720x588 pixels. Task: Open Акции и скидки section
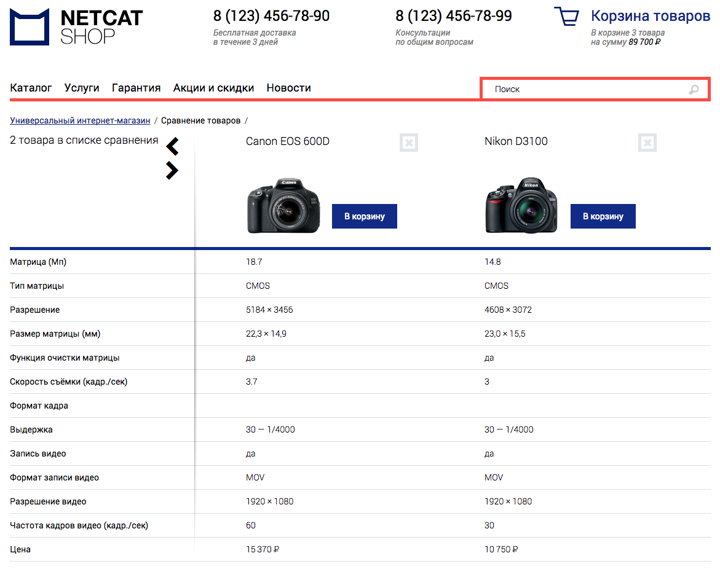tap(213, 88)
